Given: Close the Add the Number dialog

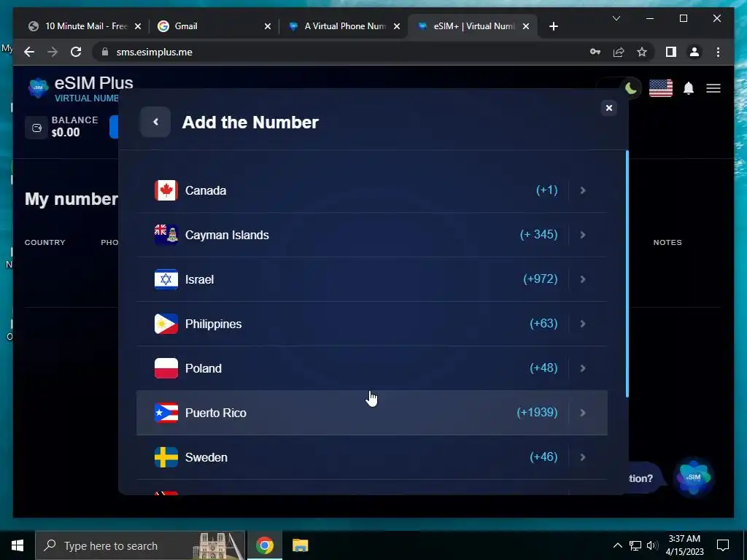Looking at the screenshot, I should 609,108.
